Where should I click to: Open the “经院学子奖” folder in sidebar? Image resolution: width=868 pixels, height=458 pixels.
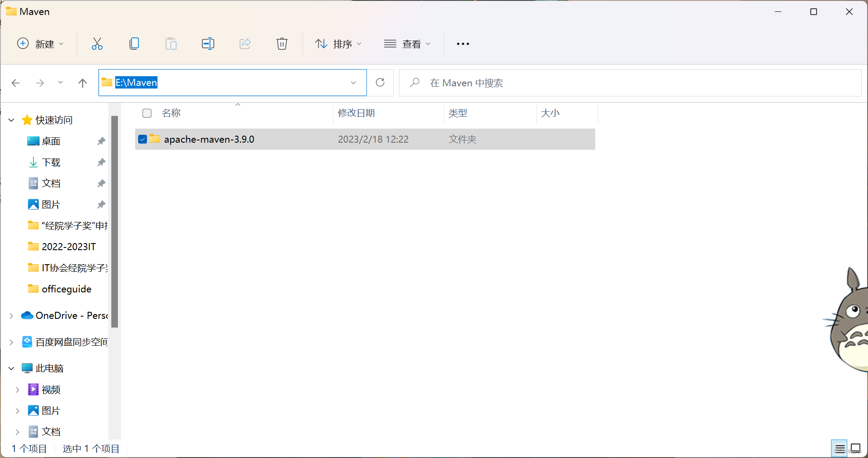click(x=67, y=225)
